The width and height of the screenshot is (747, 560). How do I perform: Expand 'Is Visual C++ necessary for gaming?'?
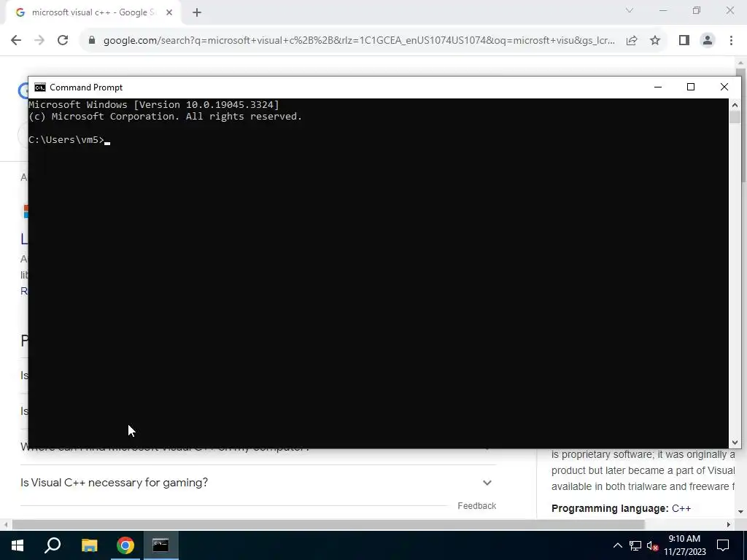click(487, 483)
